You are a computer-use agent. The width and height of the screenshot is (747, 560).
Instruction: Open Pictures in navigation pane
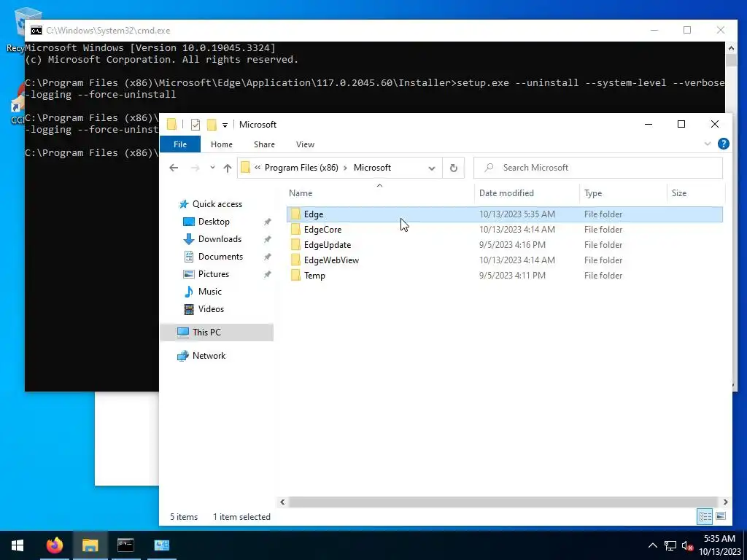click(214, 274)
